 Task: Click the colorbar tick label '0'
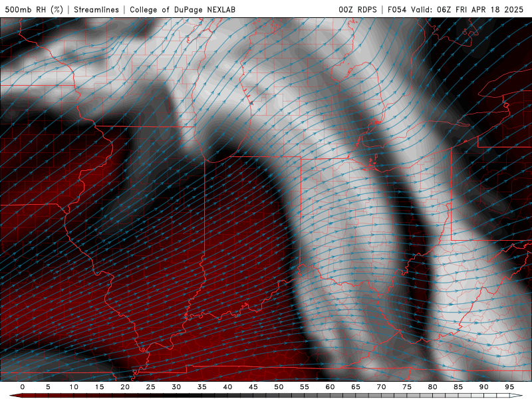(23, 387)
